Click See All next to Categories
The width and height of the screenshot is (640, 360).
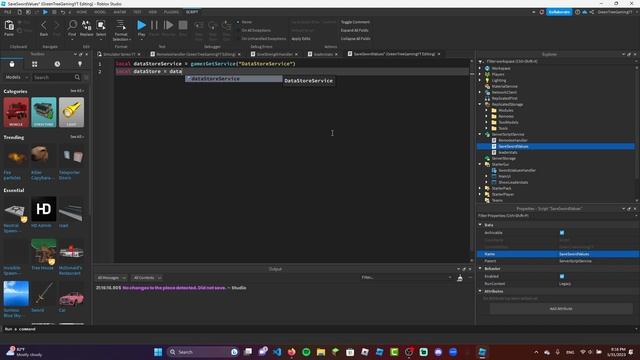(x=76, y=91)
